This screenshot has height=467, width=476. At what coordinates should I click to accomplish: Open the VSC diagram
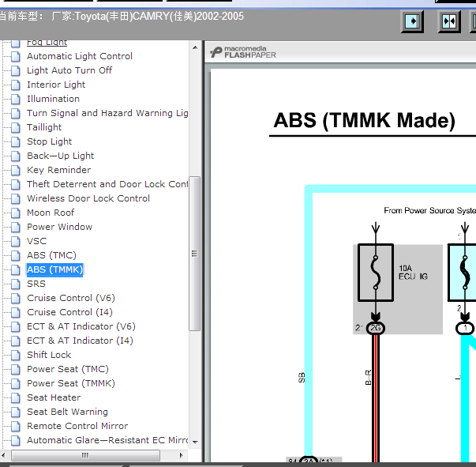click(37, 241)
